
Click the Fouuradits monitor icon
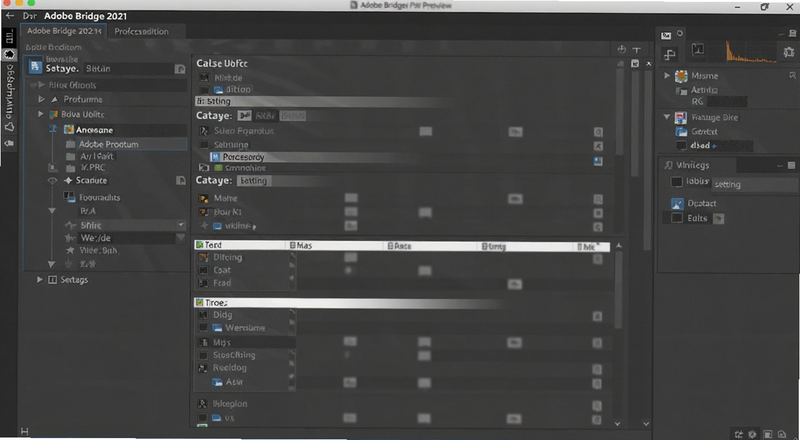(69, 197)
